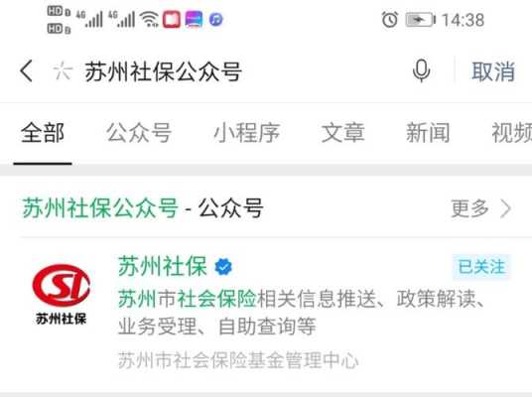Toggle the 已关注 follow status button
Screen dimensions: 532x397
[x=481, y=267]
